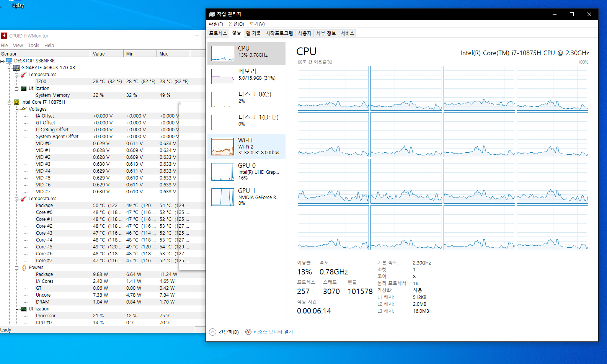Select GPU 1 NVIDIA GeForce graph entry
The image size is (607, 364).
pos(246,197)
